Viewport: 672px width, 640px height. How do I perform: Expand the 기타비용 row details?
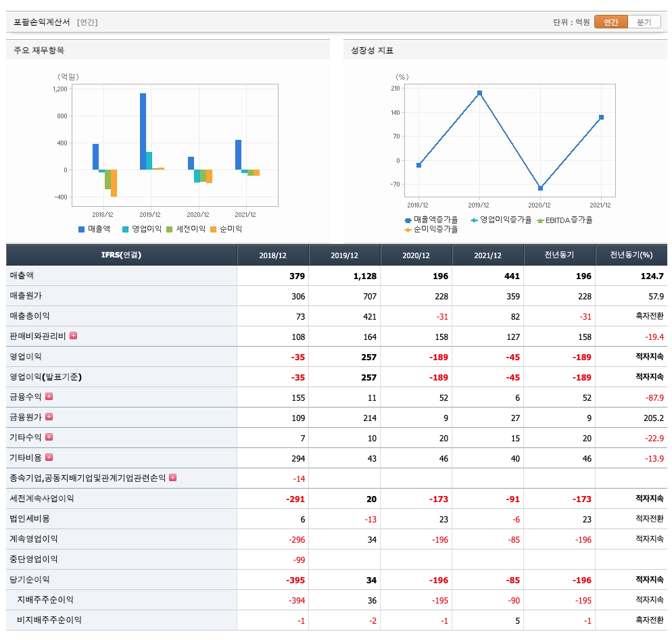click(49, 458)
